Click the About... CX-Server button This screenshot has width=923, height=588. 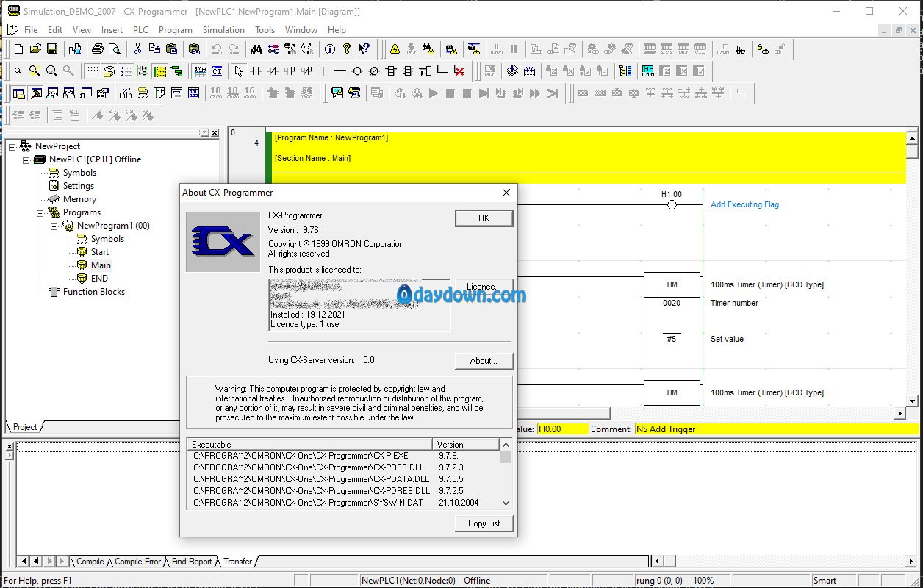coord(484,361)
